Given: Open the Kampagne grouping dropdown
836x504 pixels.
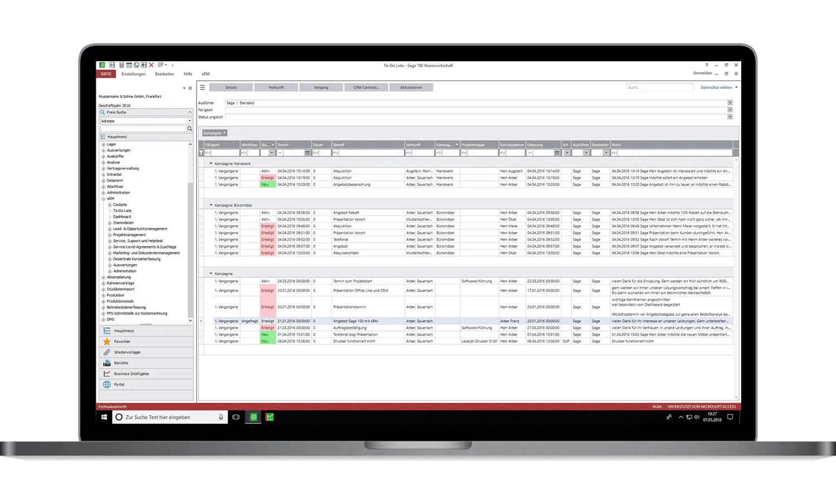Looking at the screenshot, I should coord(215,133).
